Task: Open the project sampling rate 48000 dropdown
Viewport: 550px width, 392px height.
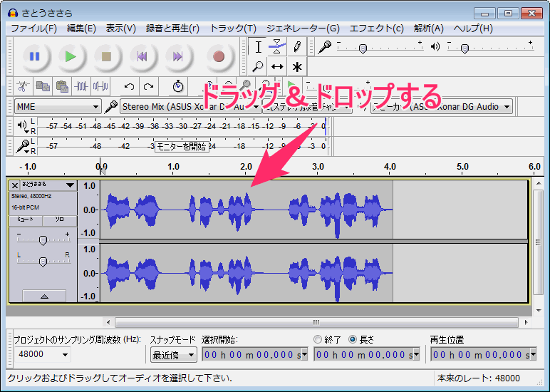Action: click(43, 354)
